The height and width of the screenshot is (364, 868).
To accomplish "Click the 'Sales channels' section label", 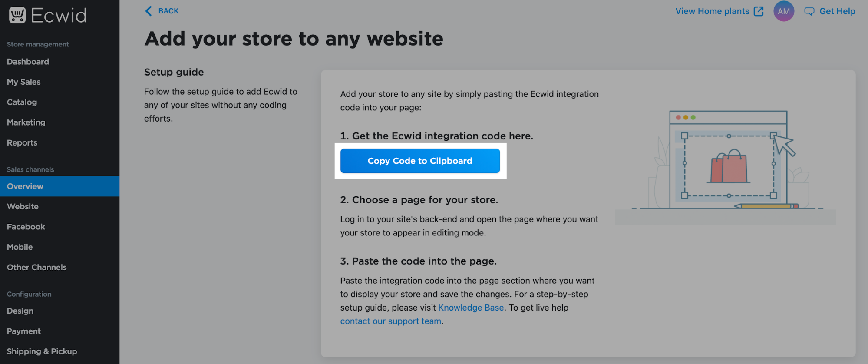I will (30, 169).
